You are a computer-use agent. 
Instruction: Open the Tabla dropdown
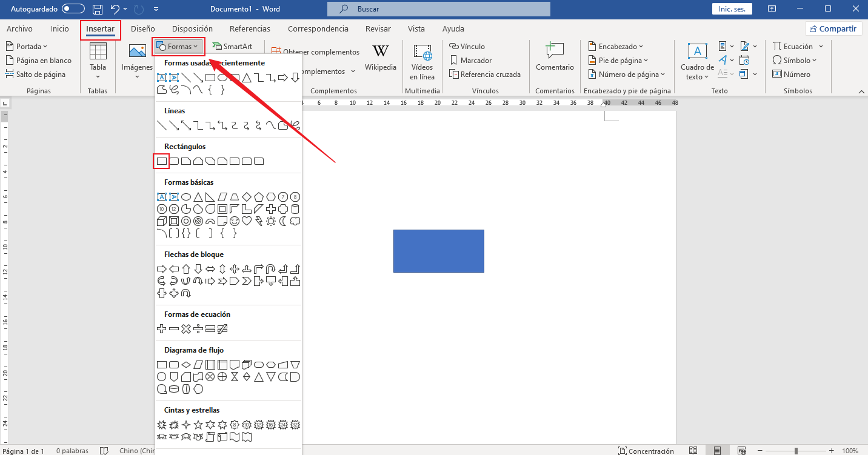tap(98, 61)
